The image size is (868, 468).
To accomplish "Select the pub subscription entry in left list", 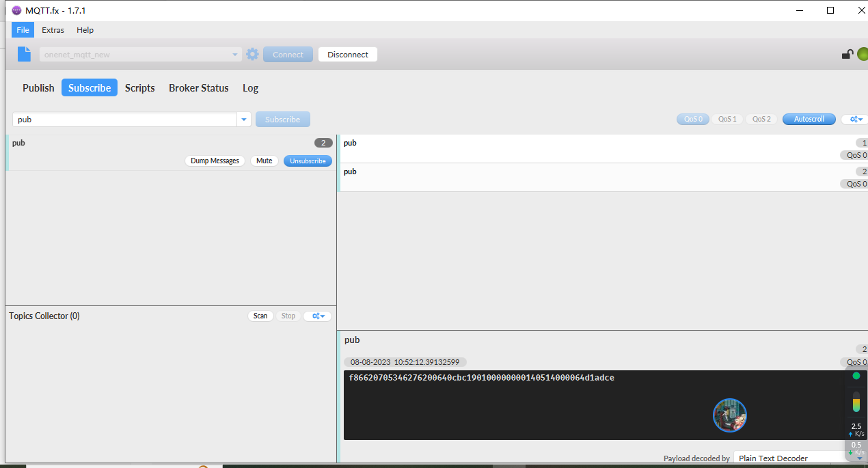I will pyautogui.click(x=171, y=152).
